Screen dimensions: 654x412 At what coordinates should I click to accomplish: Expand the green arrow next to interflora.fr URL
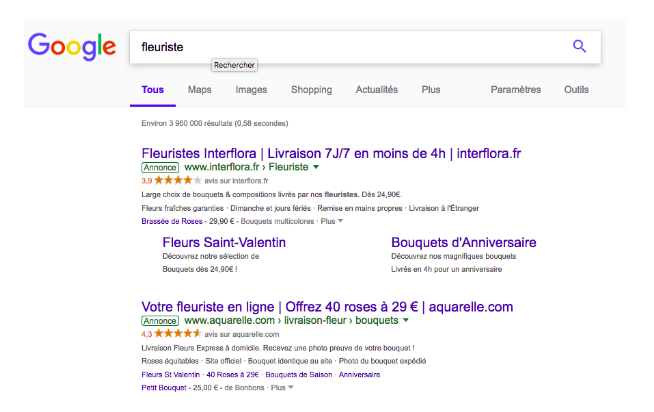316,167
